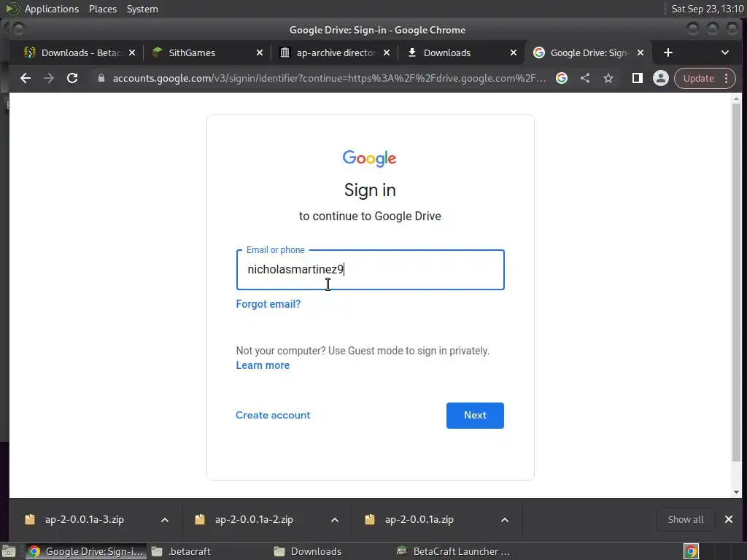
Task: Click Google Drive Sign-in taskbar entry
Action: click(x=86, y=551)
